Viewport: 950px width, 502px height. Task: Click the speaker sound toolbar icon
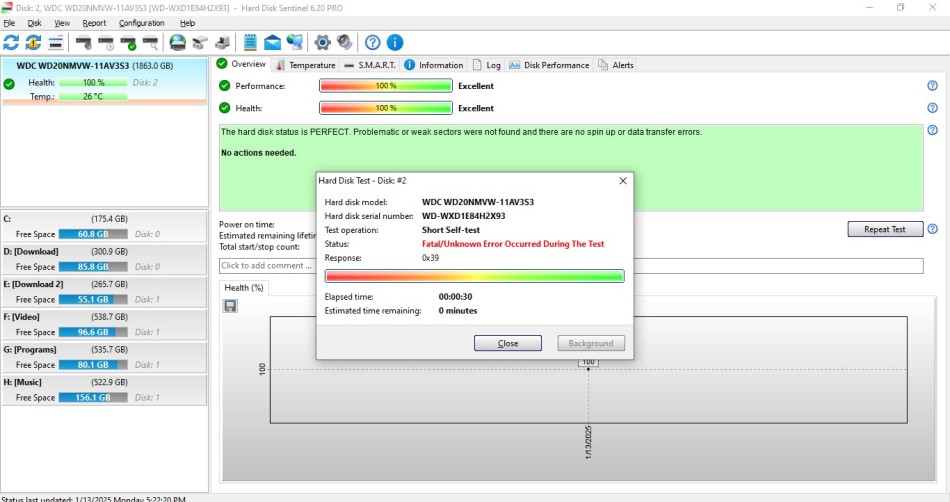pyautogui.click(x=344, y=42)
